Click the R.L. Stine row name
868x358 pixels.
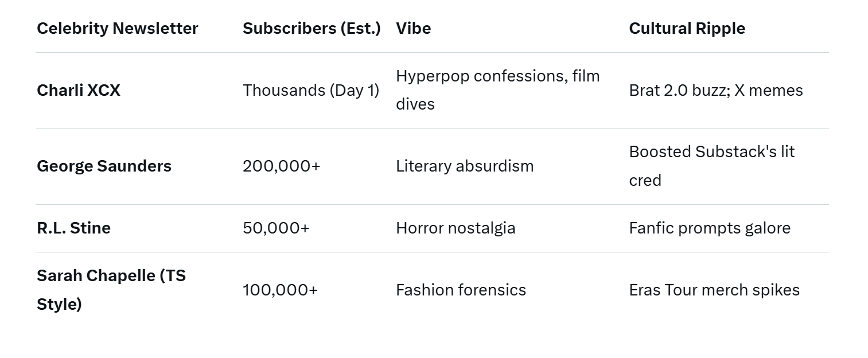(73, 228)
